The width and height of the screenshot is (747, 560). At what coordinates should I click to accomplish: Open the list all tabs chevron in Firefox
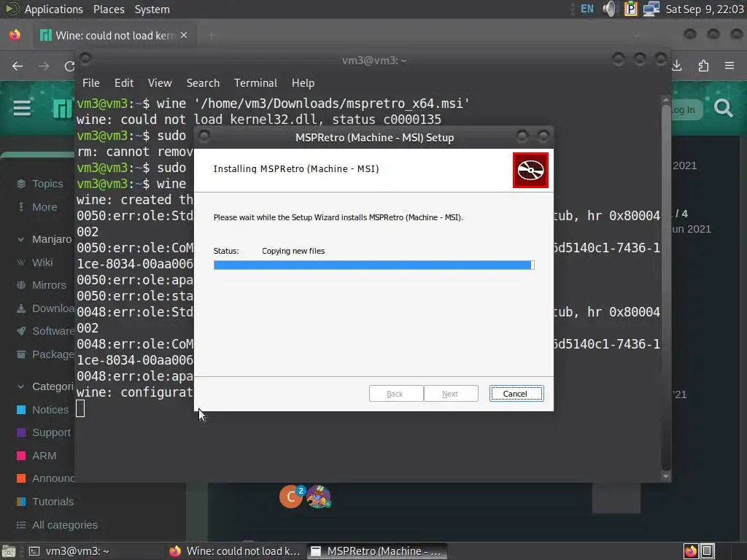(x=636, y=35)
